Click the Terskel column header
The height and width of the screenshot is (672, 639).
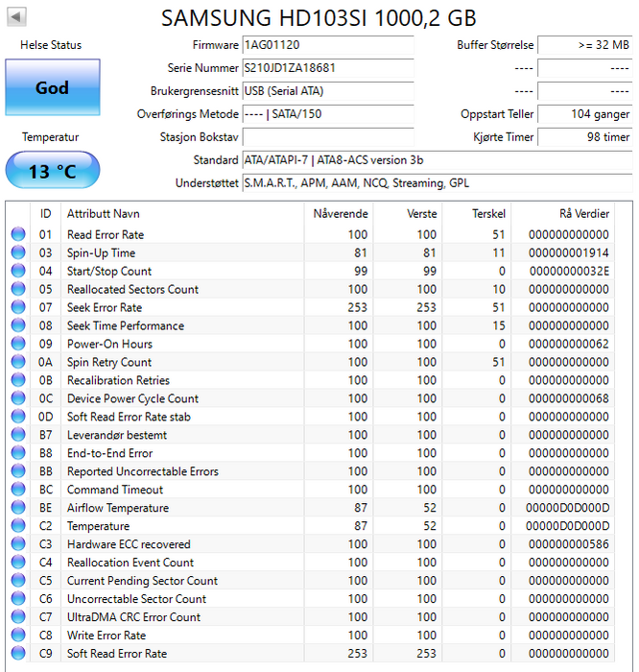tap(477, 214)
